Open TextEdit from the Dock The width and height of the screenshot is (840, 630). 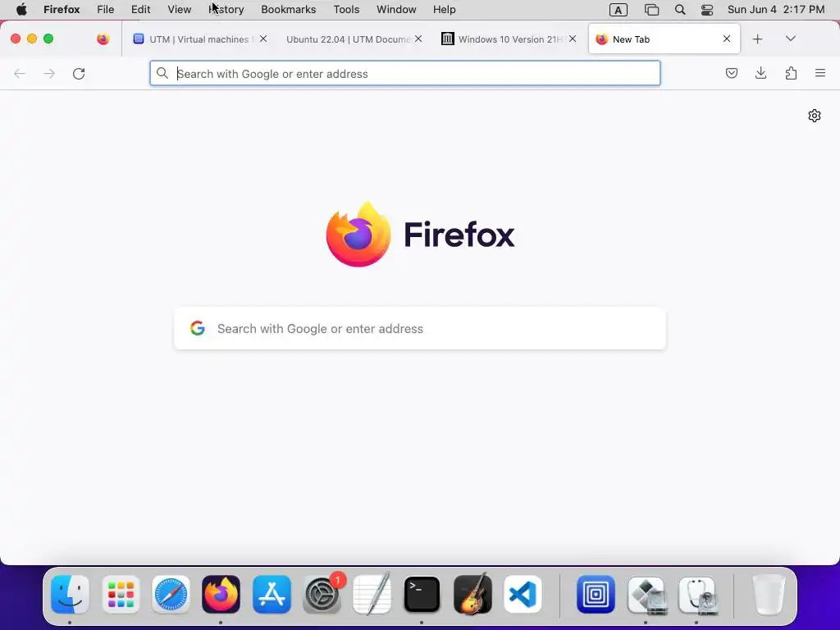(x=372, y=594)
